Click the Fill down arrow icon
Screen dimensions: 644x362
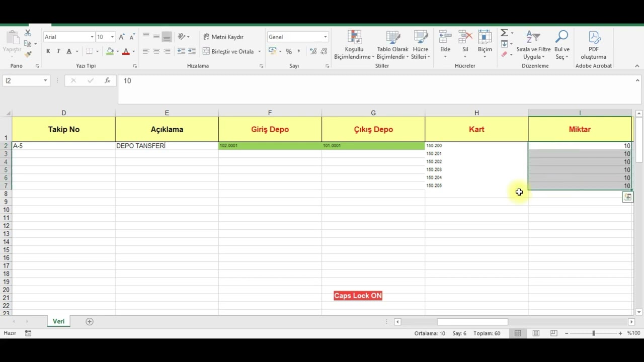[x=504, y=44]
